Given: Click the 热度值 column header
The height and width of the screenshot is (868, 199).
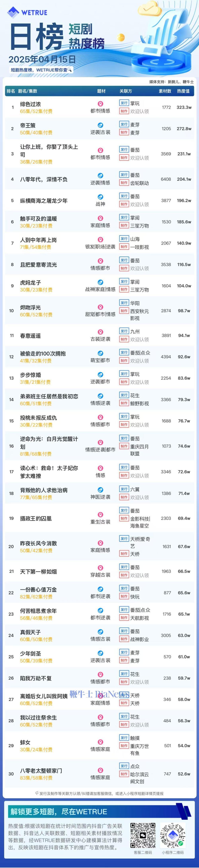Looking at the screenshot, I should coord(183,91).
